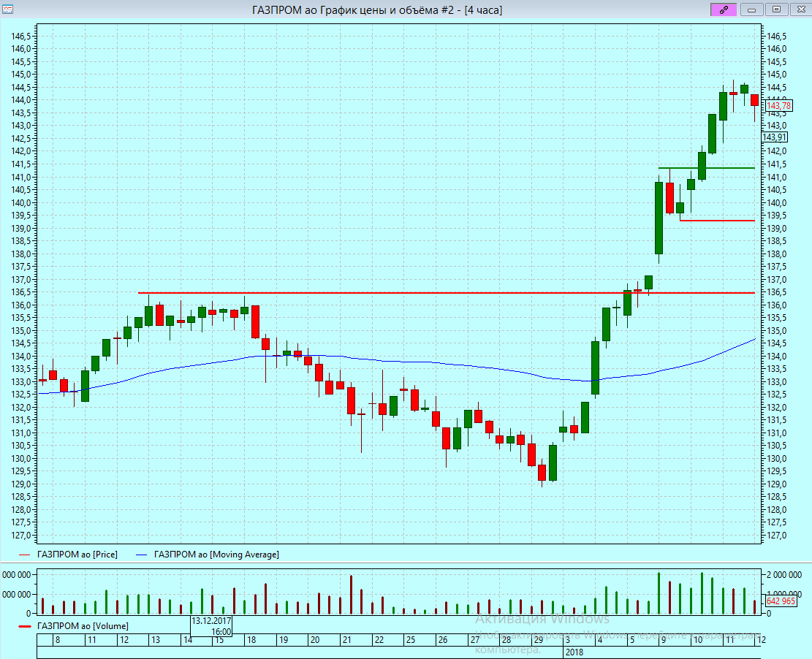812x659 pixels.
Task: Click date label 5 on the time axis
Action: (631, 640)
